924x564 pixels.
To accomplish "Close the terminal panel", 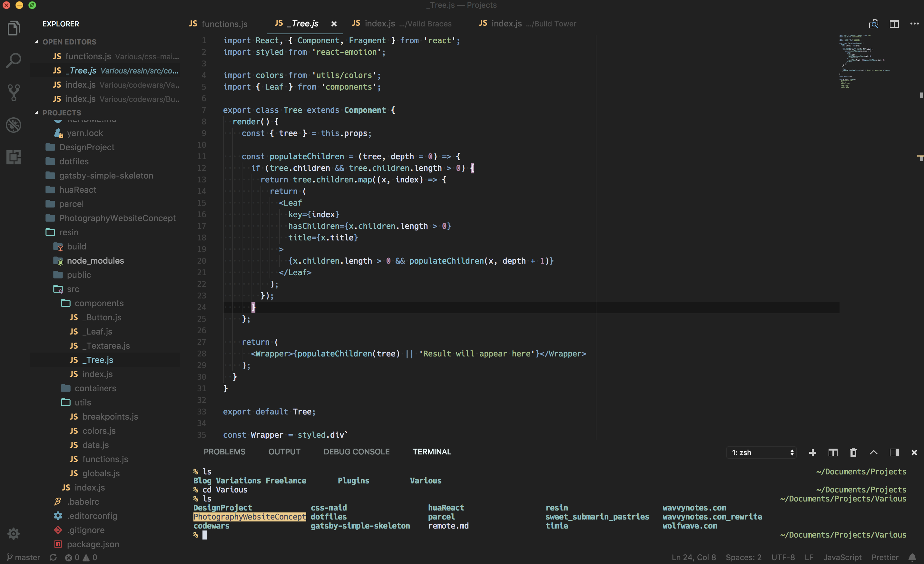I will (914, 452).
